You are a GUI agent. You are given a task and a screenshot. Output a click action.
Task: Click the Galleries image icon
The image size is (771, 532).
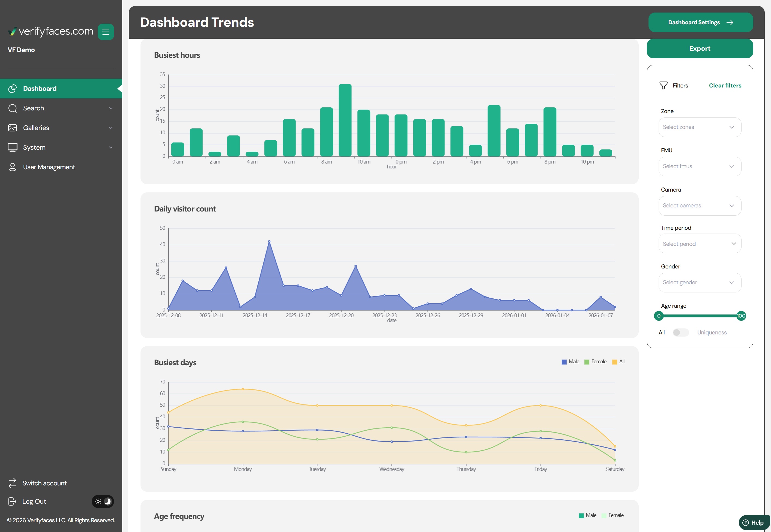13,128
